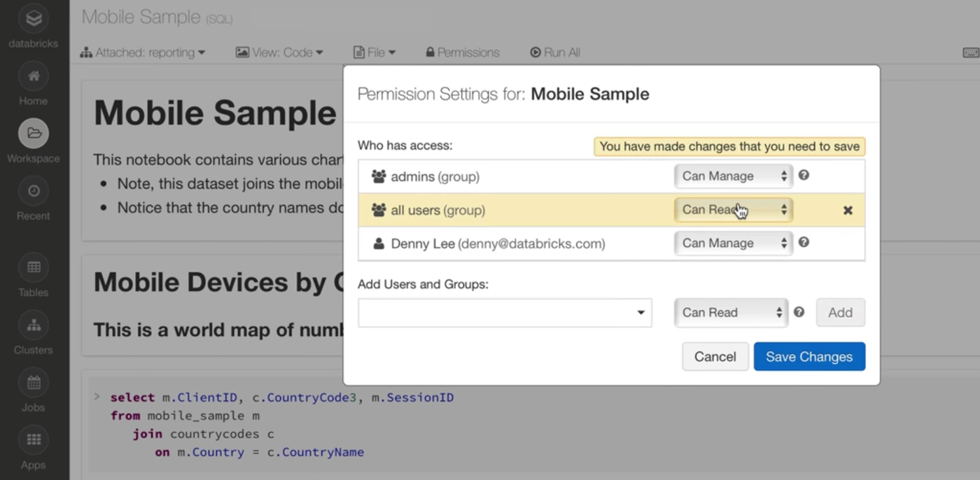Open Denny Lee's Can Manage dropdown
Viewport: 980px width, 480px height.
tap(733, 243)
